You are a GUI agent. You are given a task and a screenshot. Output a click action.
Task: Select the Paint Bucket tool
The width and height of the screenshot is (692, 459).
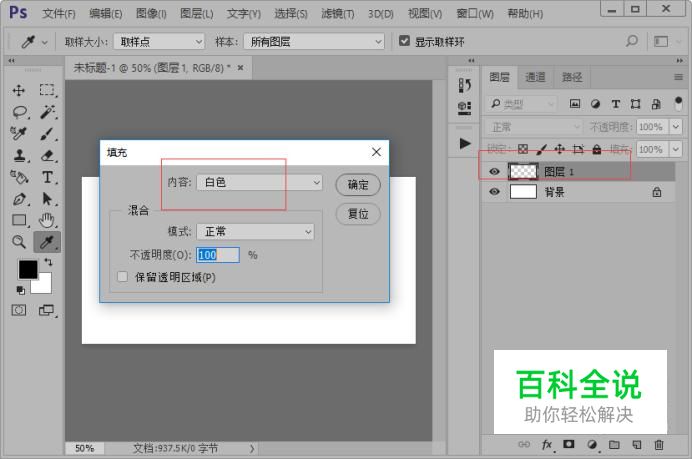coord(19,177)
